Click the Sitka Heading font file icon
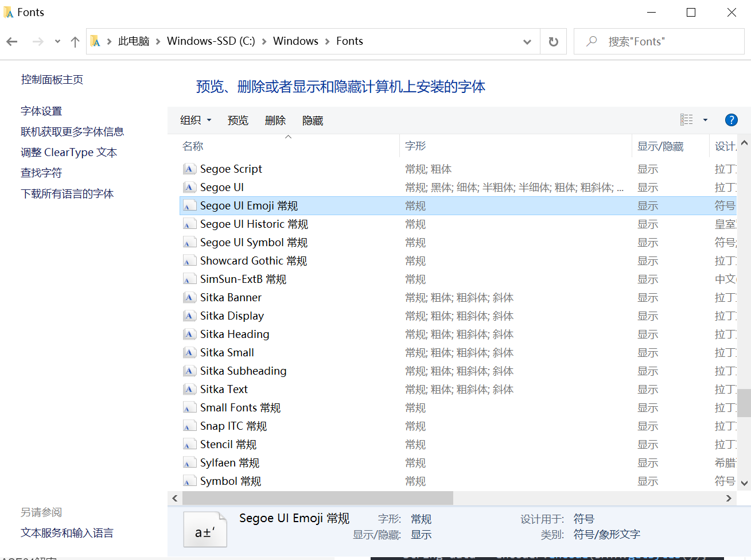This screenshot has width=751, height=560. click(x=189, y=334)
